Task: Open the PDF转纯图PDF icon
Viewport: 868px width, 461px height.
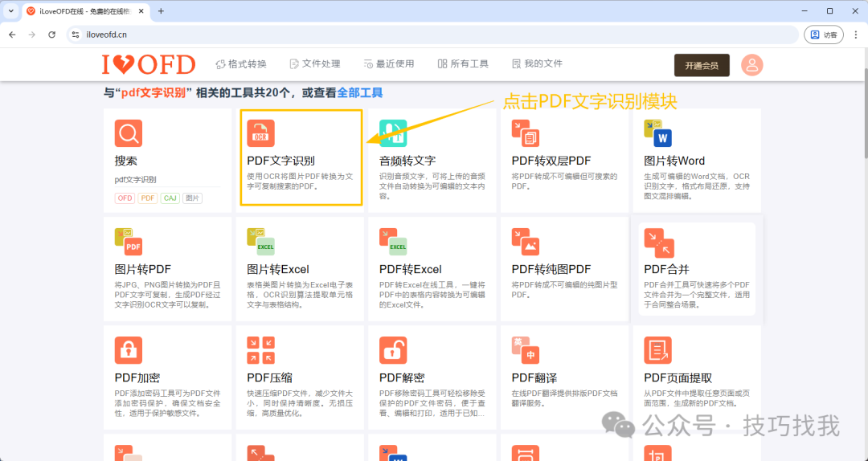Action: point(526,242)
